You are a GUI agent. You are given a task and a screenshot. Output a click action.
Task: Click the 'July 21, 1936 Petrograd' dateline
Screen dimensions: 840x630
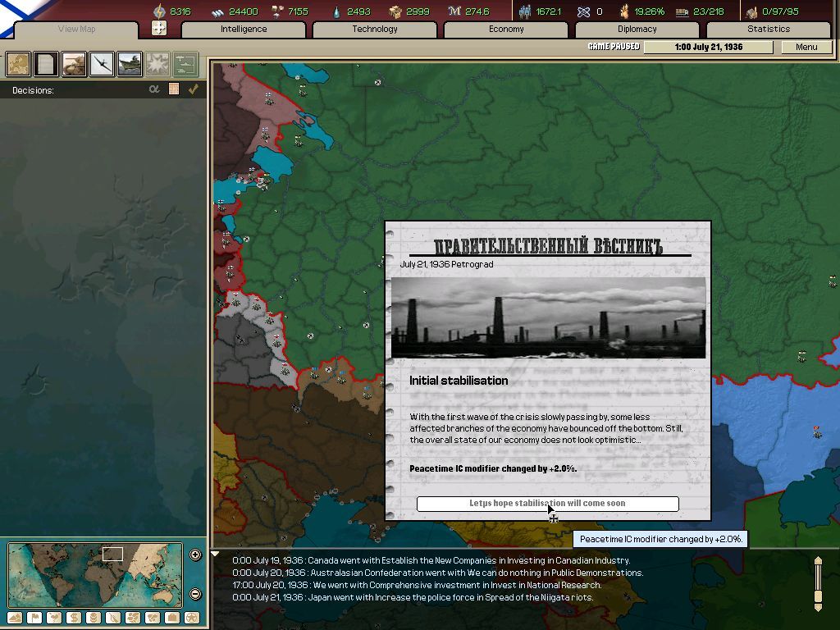coord(446,264)
